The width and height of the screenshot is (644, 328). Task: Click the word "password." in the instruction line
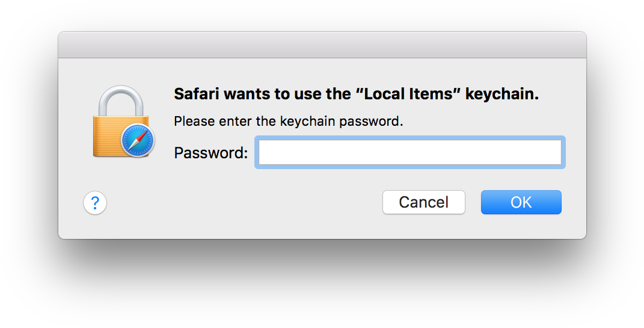[x=371, y=122]
